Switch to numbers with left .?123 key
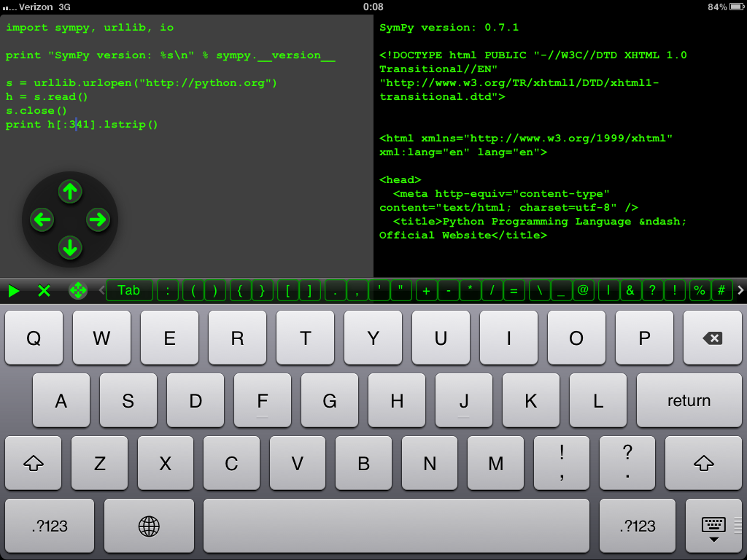The image size is (747, 560). coord(50,526)
